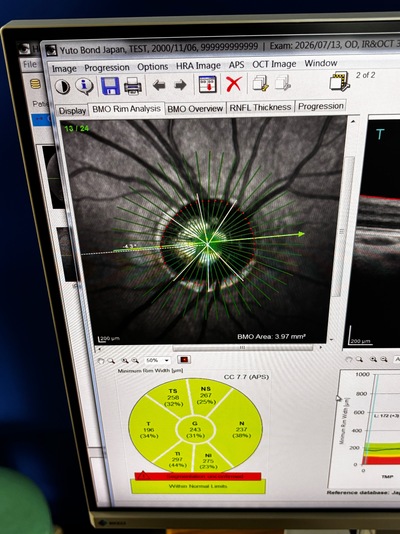
Task: Click the stacked pages icon with yellow pencil
Action: 261,83
